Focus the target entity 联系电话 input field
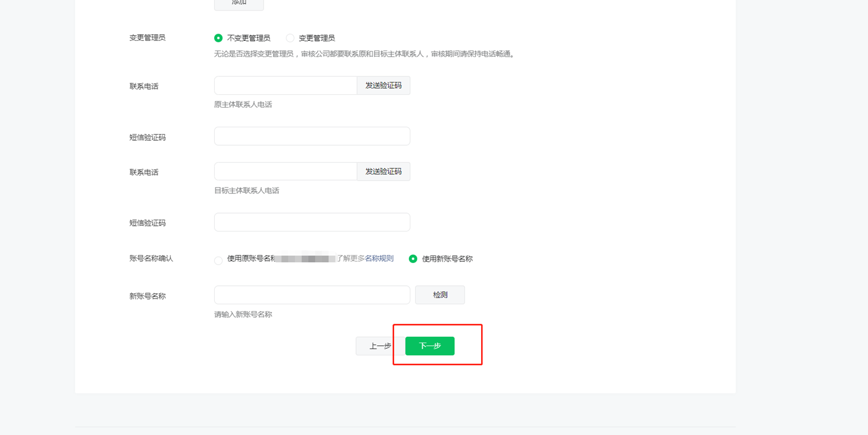 coord(285,172)
